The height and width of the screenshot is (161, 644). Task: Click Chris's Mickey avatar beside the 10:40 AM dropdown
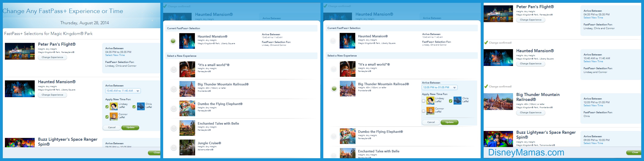pos(141,106)
